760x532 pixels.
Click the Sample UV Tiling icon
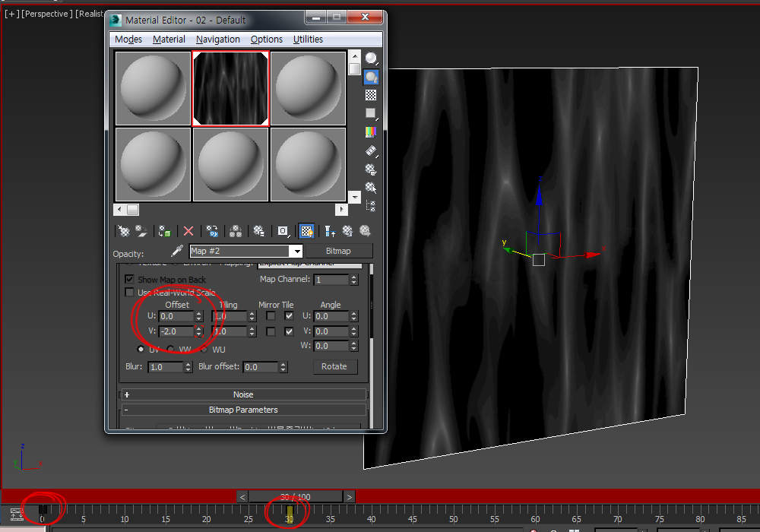[x=371, y=113]
